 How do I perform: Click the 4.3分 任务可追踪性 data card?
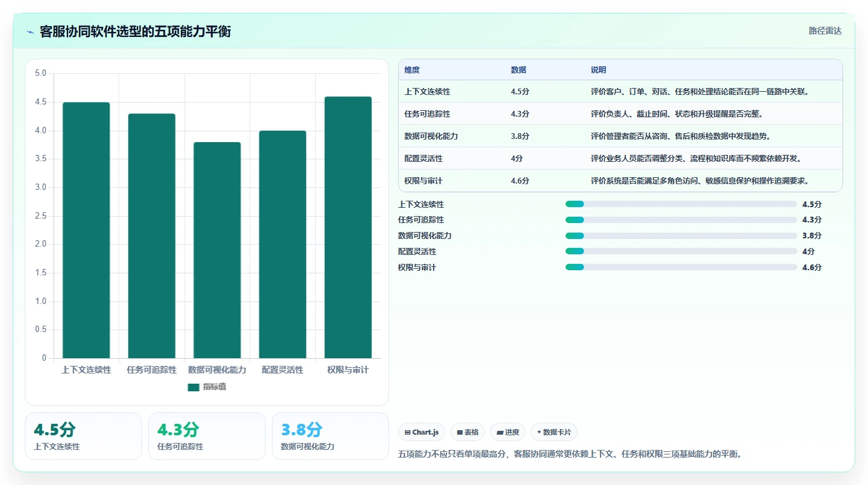click(207, 436)
